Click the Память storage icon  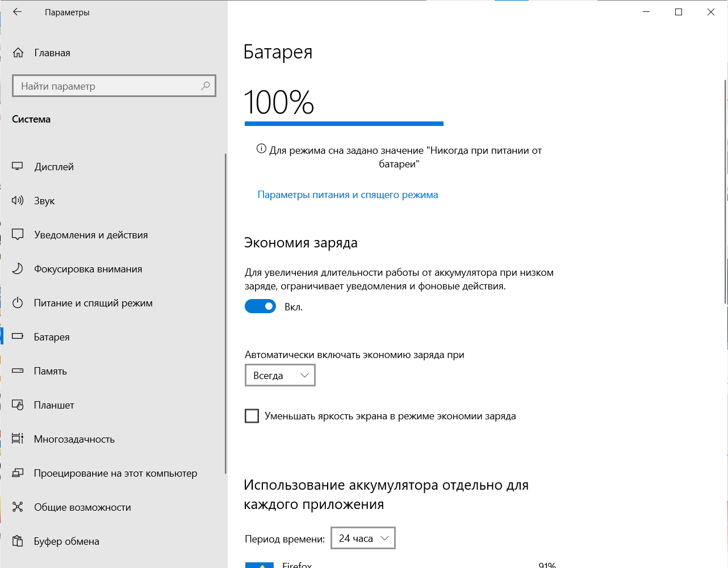(18, 371)
